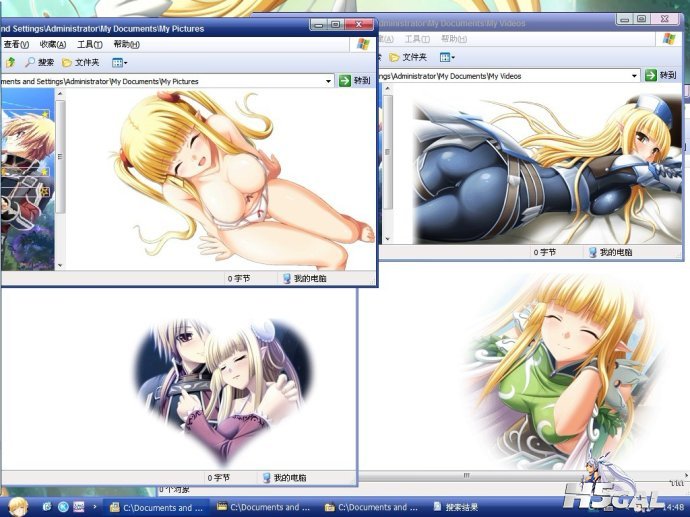Screen dimensions: 690x517
Task: Open the Views dropdown in My Pictures toolbar
Action: click(119, 62)
